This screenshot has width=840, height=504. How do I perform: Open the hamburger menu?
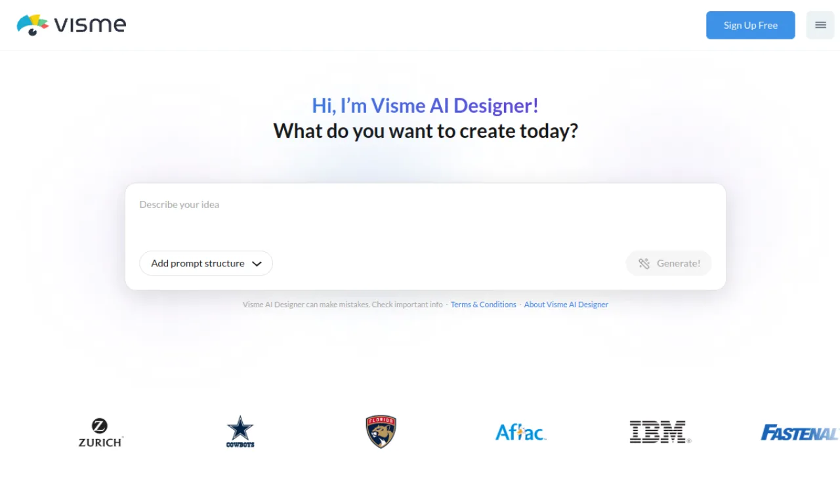coord(820,25)
